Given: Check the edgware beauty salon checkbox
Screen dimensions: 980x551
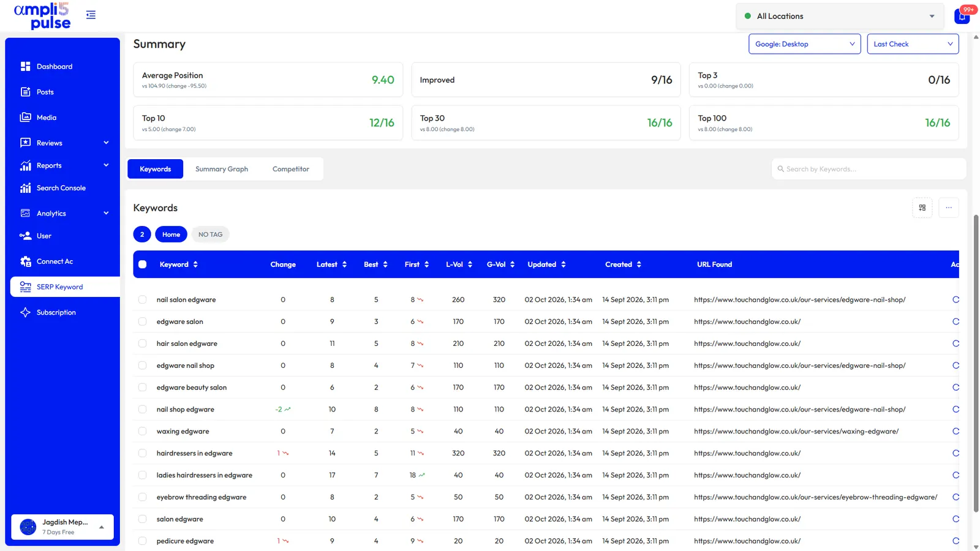Looking at the screenshot, I should tap(142, 388).
